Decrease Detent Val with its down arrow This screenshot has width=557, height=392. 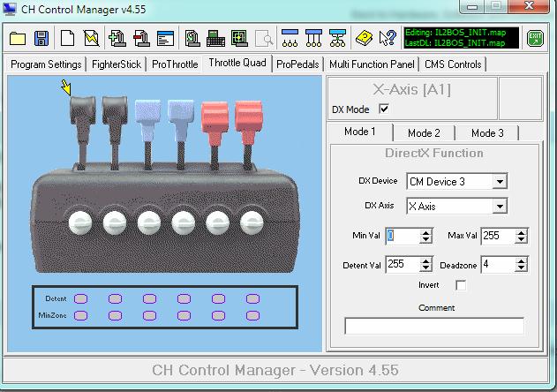(425, 268)
